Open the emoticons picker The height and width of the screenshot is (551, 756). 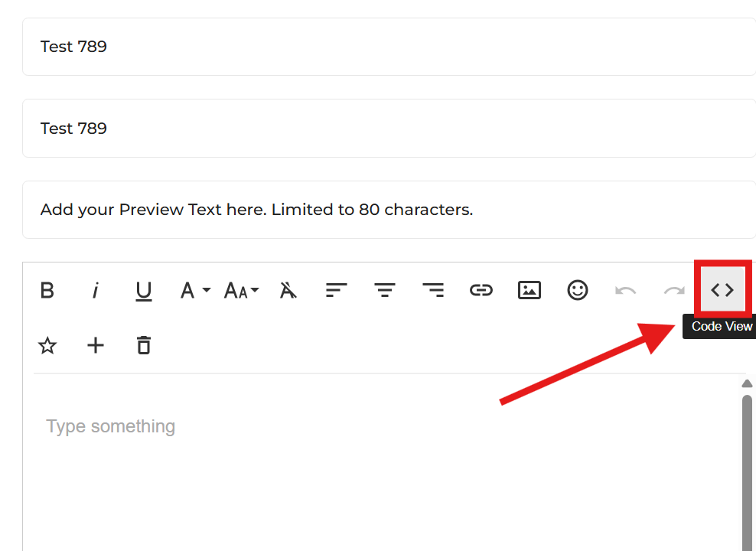(578, 290)
